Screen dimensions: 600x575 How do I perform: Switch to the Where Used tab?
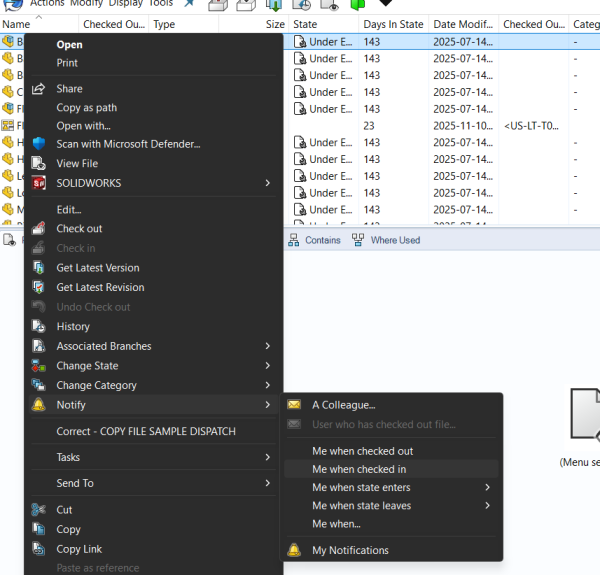[x=394, y=240]
